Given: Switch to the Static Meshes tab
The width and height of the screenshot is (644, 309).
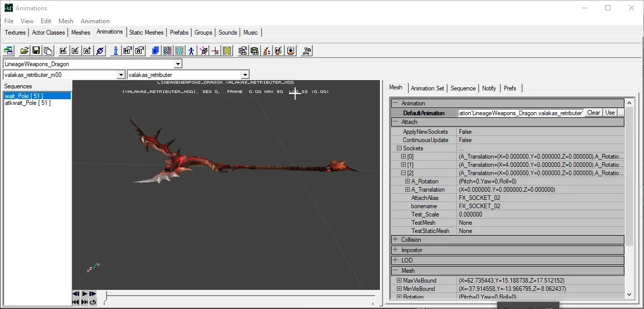Looking at the screenshot, I should click(146, 33).
